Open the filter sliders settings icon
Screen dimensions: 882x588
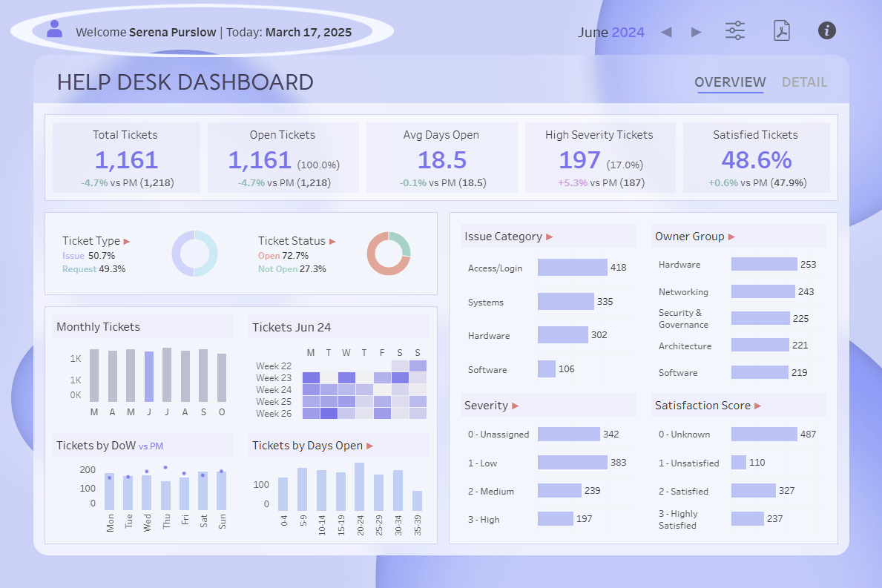pos(734,30)
